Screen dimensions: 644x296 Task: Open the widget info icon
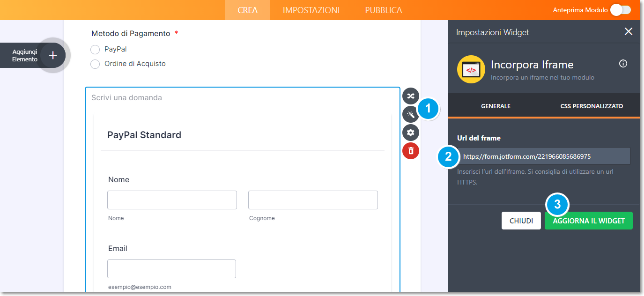[x=623, y=64]
